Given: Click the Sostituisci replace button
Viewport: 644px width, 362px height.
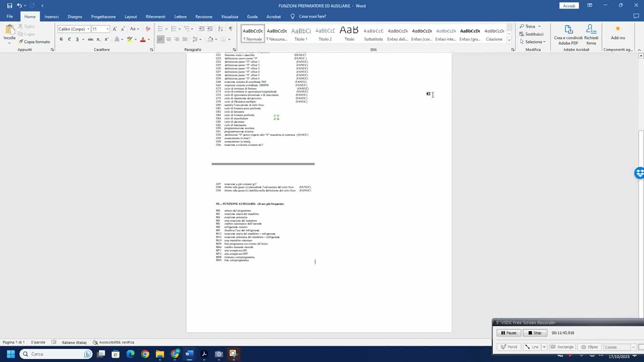Looking at the screenshot, I should pyautogui.click(x=531, y=34).
